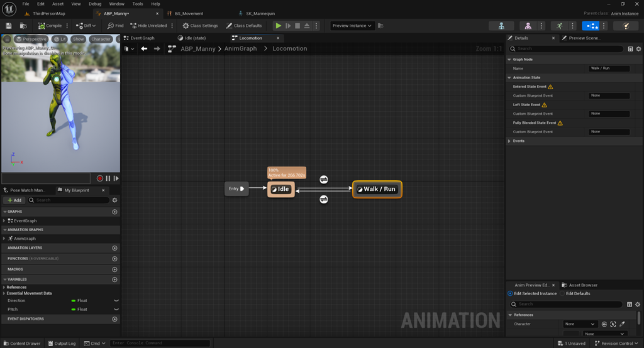Open My Blueprint settings gear
This screenshot has height=348, width=644.
point(114,200)
